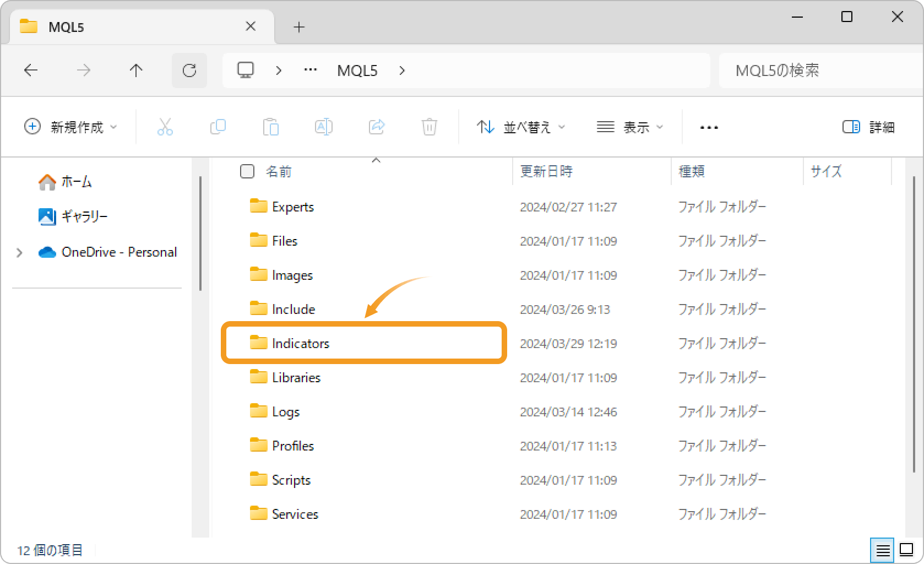Open the 新規作成 dropdown

[71, 127]
